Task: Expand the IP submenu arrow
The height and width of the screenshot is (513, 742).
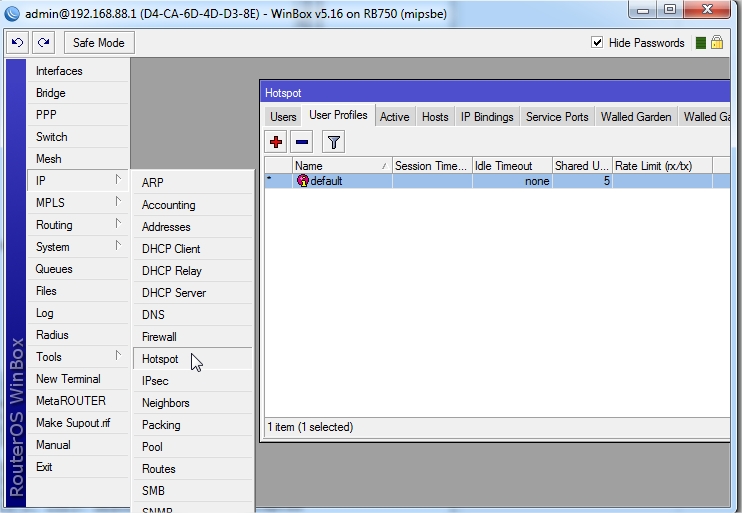Action: click(118, 179)
